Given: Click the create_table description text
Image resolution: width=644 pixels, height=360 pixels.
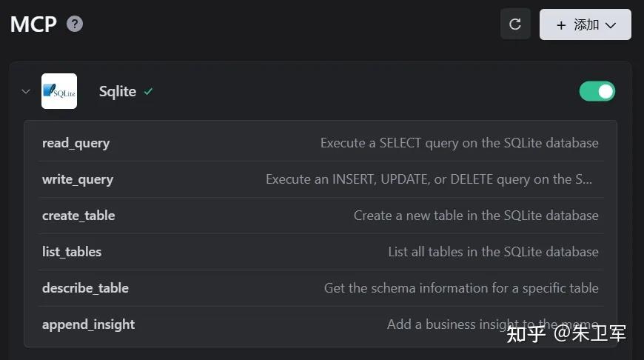Looking at the screenshot, I should (x=476, y=216).
